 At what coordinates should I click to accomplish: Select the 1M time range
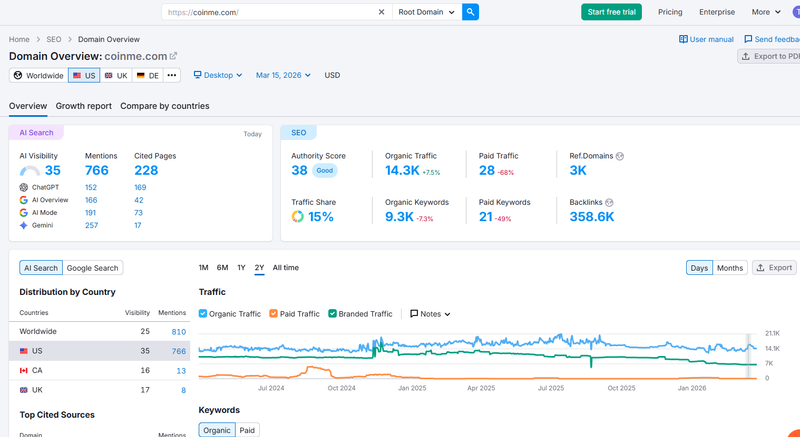[x=204, y=268]
